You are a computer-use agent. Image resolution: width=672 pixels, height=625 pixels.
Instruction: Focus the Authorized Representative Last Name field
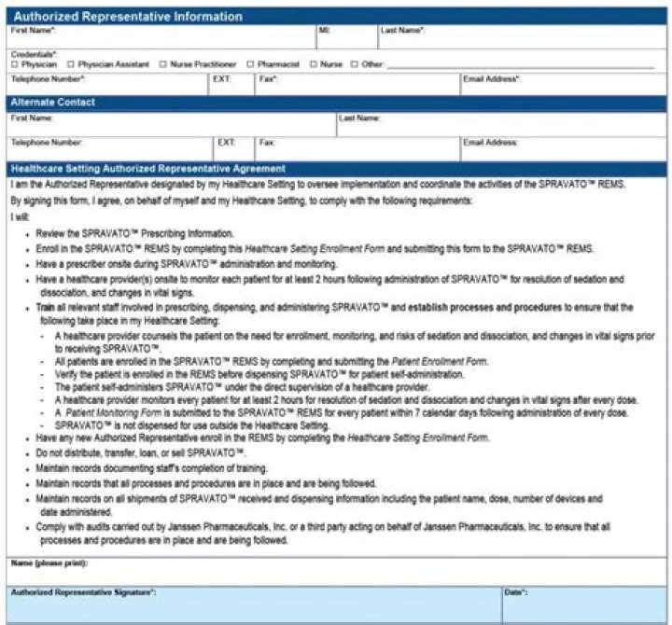coord(521,40)
